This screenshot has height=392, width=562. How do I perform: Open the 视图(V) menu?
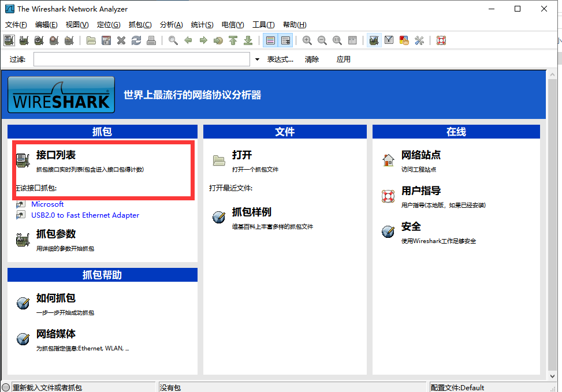77,25
